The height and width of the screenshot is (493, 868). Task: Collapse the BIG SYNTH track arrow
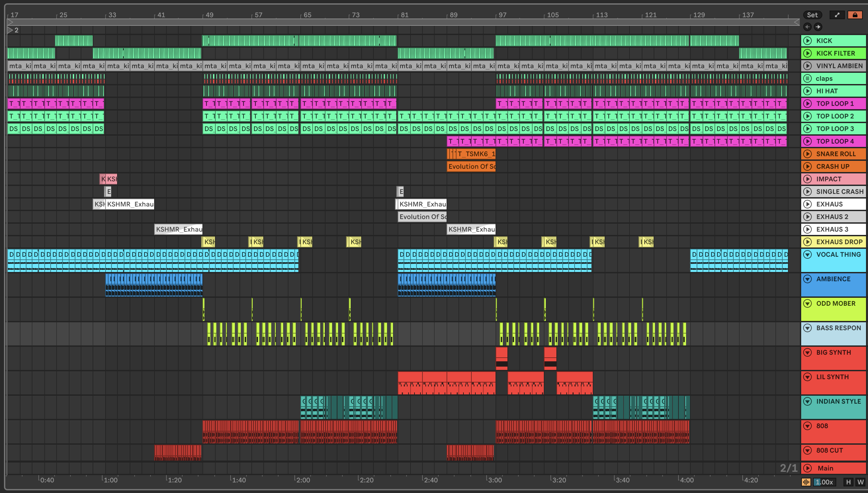807,352
